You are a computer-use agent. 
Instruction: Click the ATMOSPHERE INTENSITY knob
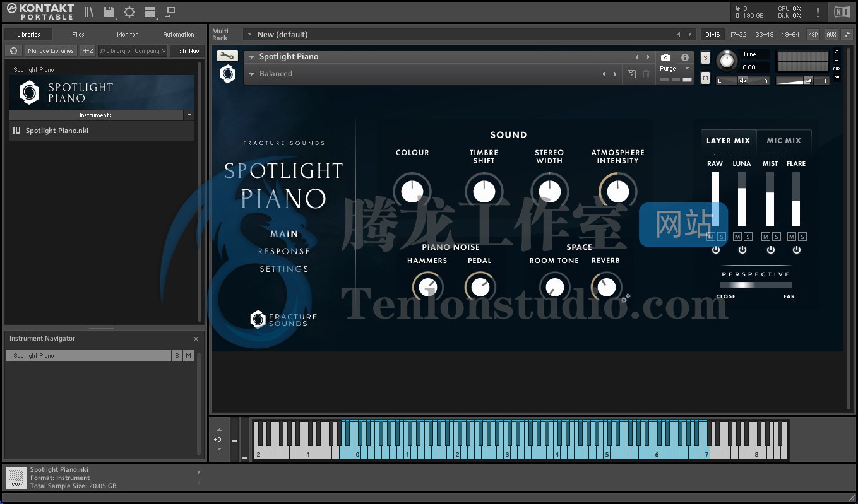point(618,190)
